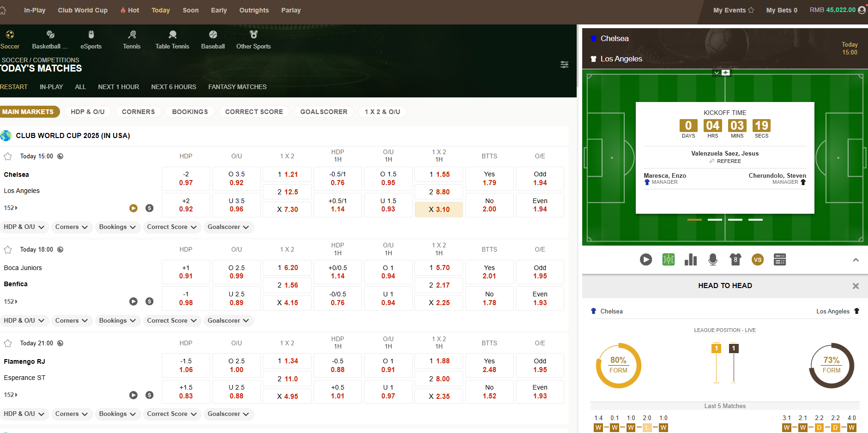
Task: Select Benfica win odds 1.56
Action: click(x=287, y=285)
